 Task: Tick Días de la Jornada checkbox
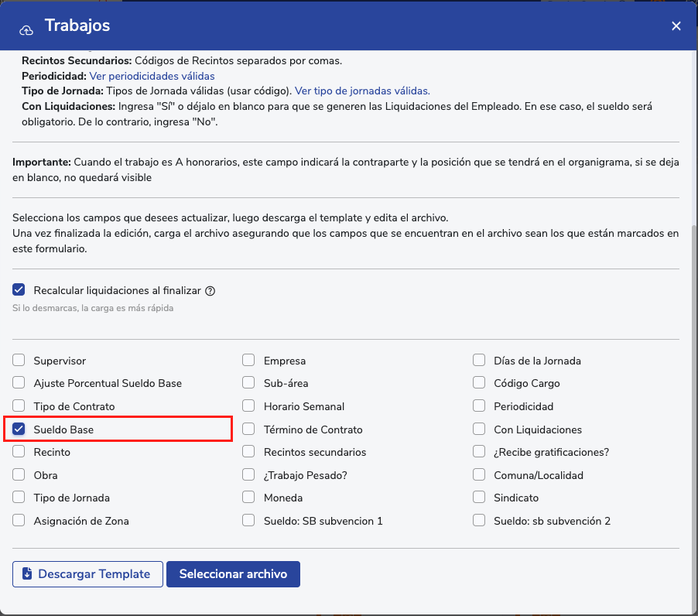(x=479, y=361)
